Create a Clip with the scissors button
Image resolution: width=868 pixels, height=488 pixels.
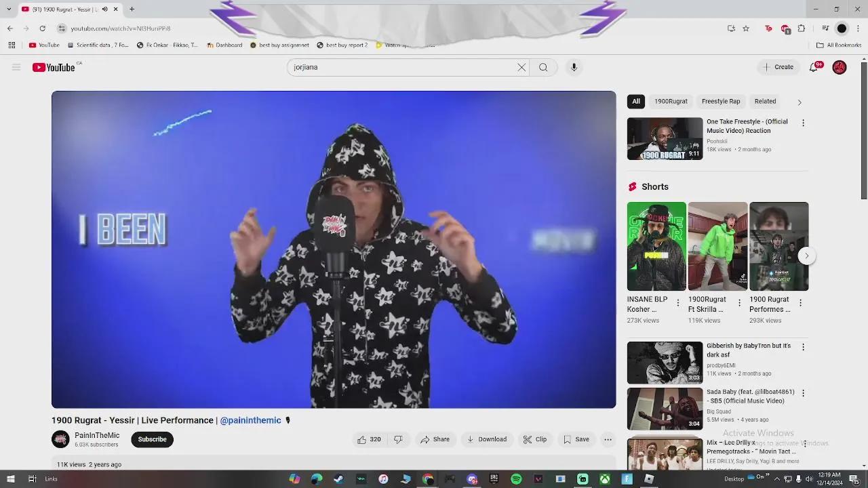535,439
